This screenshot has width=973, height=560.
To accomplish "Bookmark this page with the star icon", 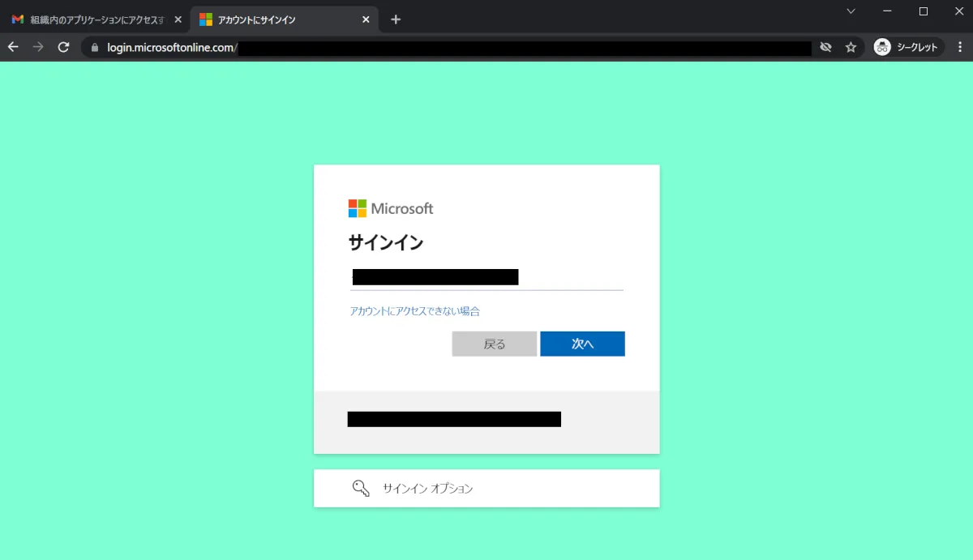I will coord(851,48).
